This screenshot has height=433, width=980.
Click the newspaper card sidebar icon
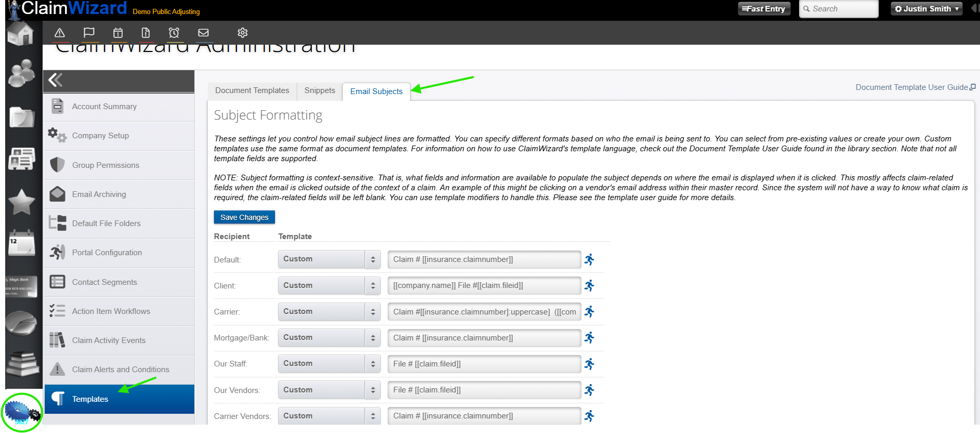point(21,159)
